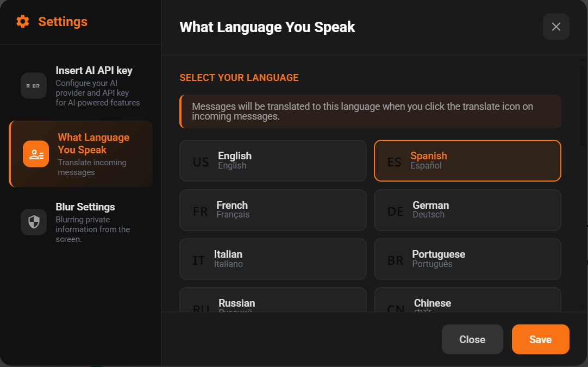Dismiss the dialog with the X icon

pyautogui.click(x=556, y=26)
